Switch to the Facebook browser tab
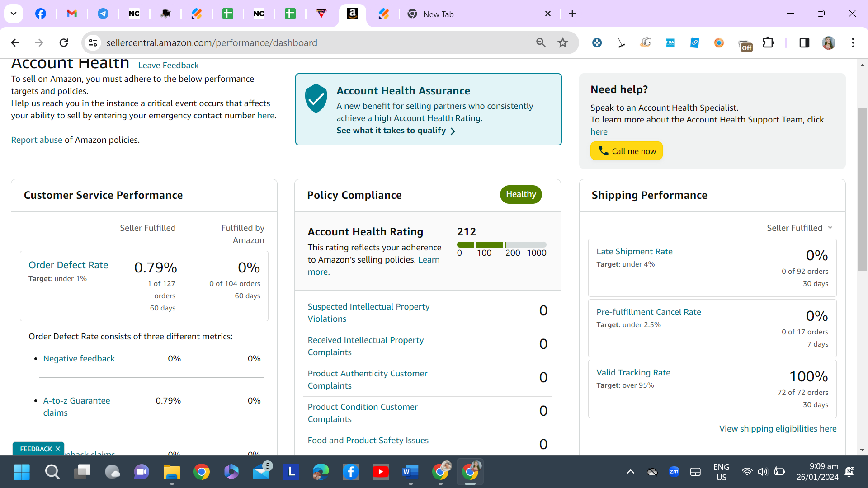 [x=41, y=14]
